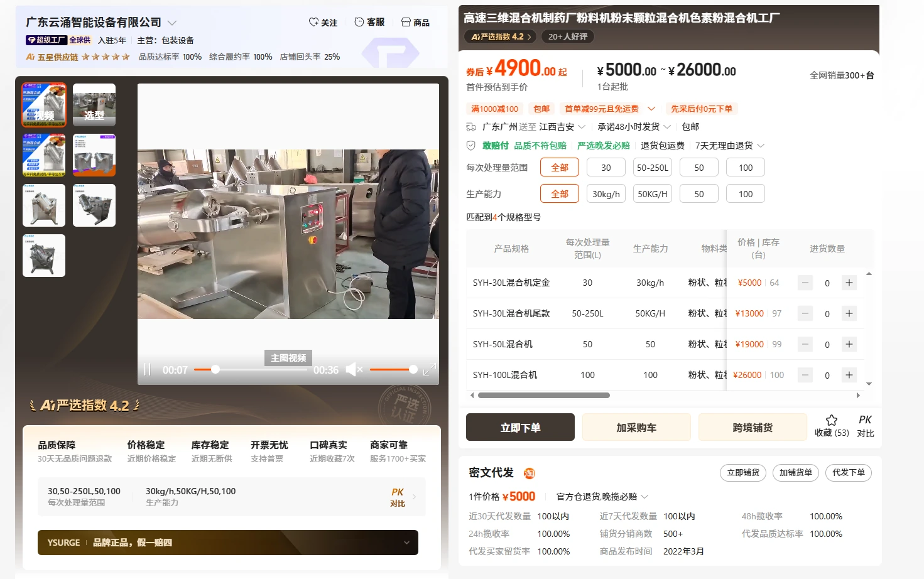Click 立即下单 to order now
This screenshot has height=579, width=924.
[520, 427]
